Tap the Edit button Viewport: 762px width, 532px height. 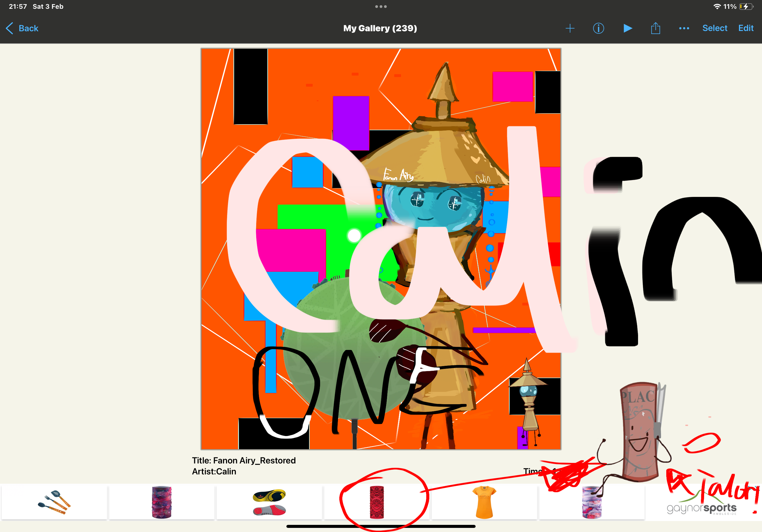click(746, 28)
